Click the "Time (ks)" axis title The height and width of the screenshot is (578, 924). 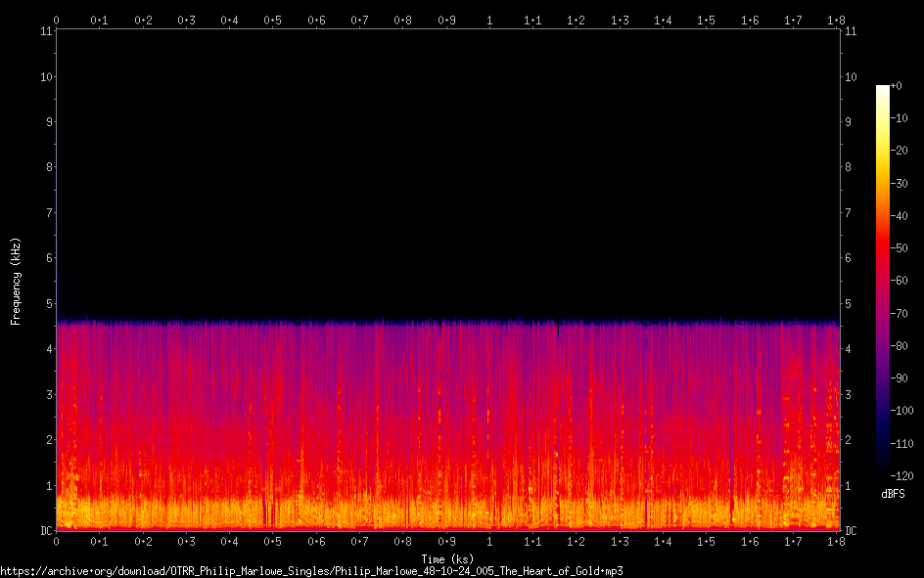(447, 558)
